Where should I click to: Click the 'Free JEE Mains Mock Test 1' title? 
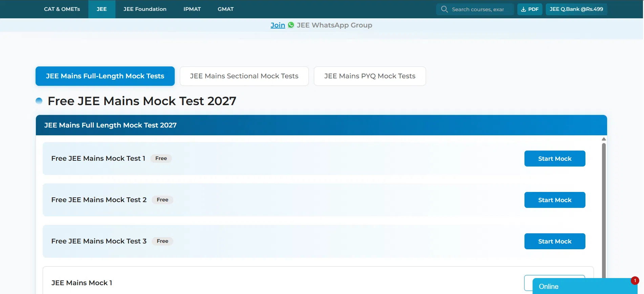click(98, 158)
